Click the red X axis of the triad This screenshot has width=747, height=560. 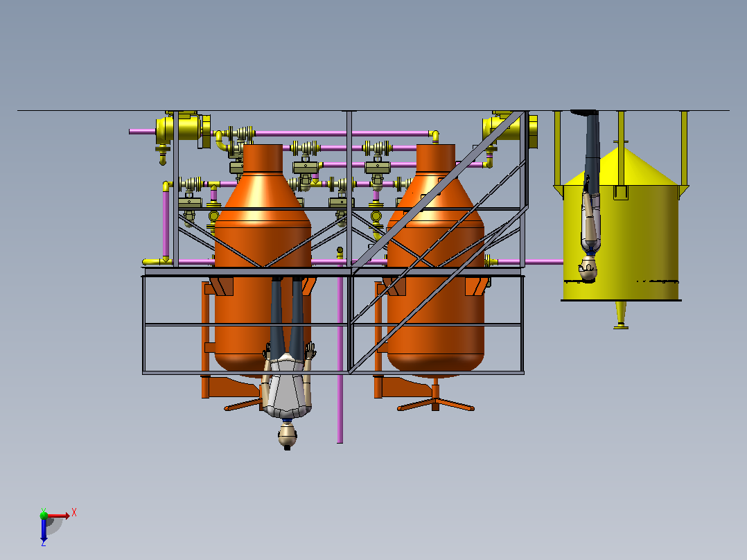pyautogui.click(x=58, y=516)
